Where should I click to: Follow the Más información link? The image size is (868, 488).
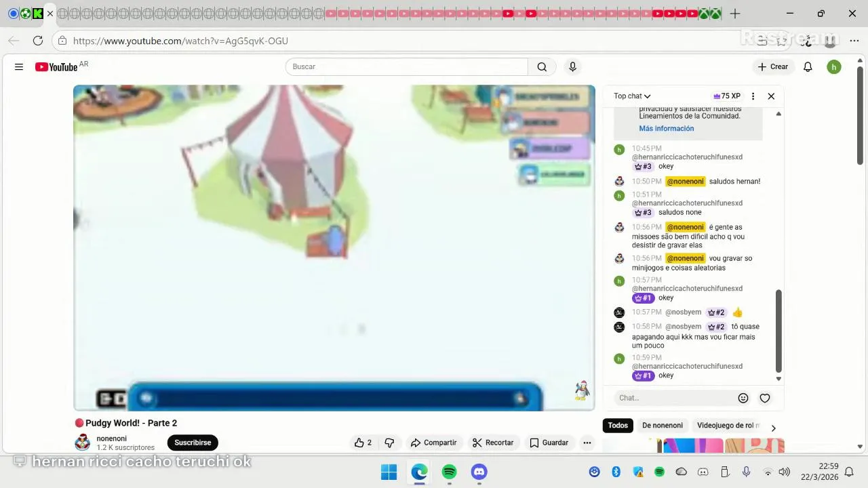coord(666,128)
